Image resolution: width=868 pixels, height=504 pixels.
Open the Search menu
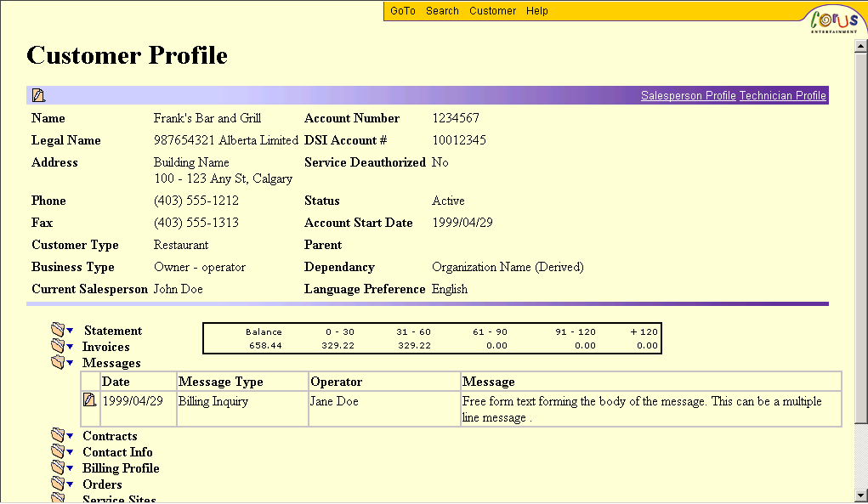click(442, 11)
